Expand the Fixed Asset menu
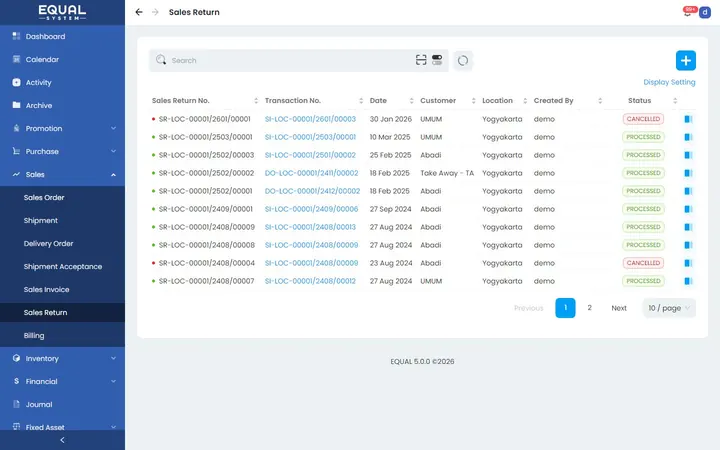Viewport: 720px width, 450px height. point(62,427)
